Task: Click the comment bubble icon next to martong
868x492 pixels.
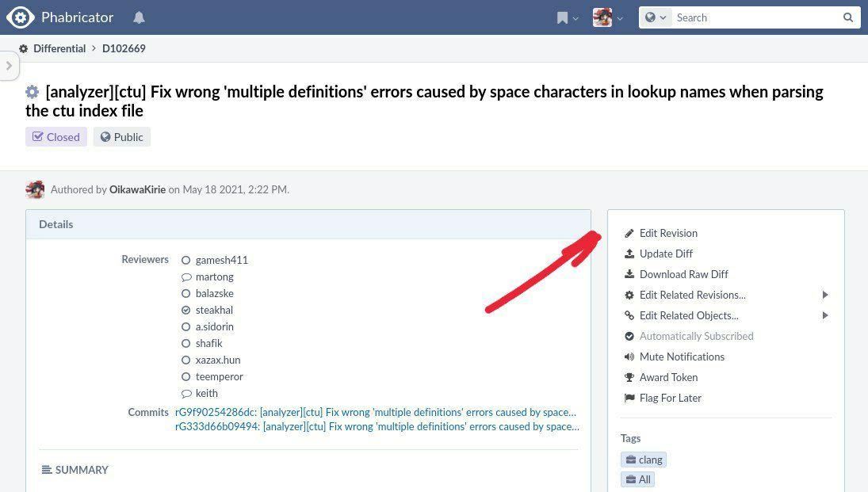Action: pos(186,277)
